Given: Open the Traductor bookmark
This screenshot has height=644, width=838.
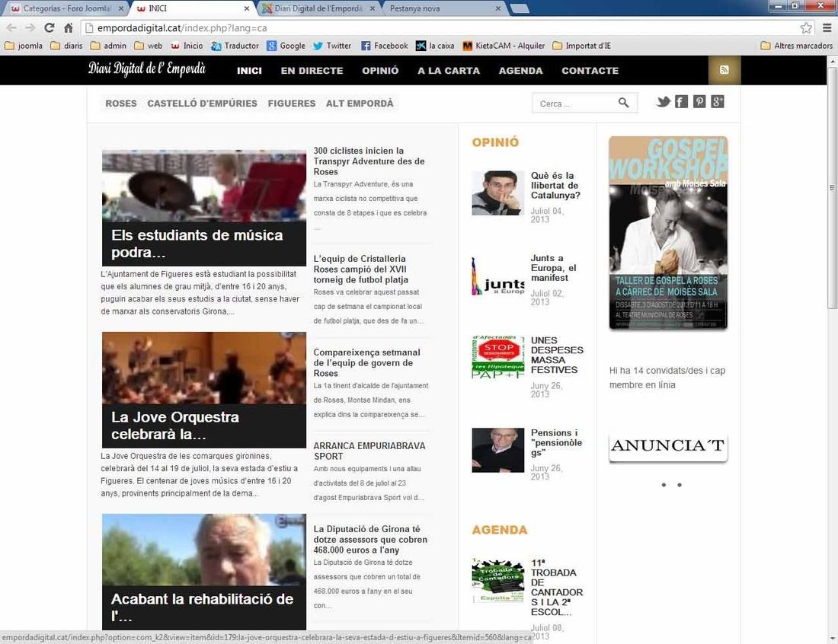Looking at the screenshot, I should pyautogui.click(x=235, y=46).
